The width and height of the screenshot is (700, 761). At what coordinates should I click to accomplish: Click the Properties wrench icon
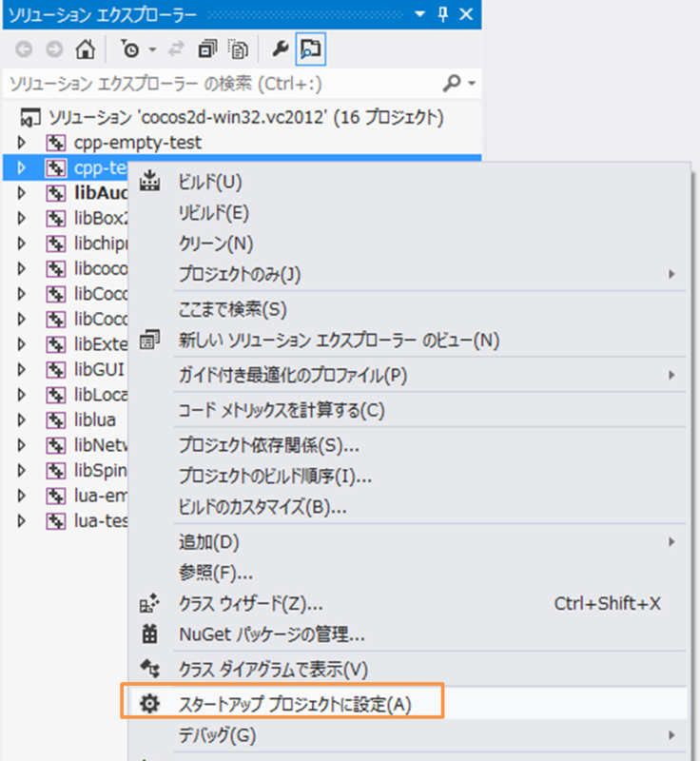coord(281,49)
